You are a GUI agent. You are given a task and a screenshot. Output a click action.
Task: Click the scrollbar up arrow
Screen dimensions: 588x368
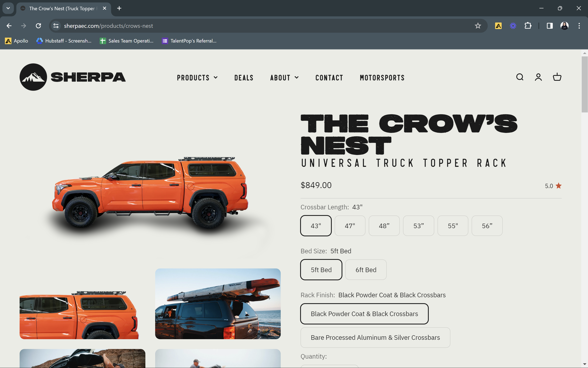585,53
